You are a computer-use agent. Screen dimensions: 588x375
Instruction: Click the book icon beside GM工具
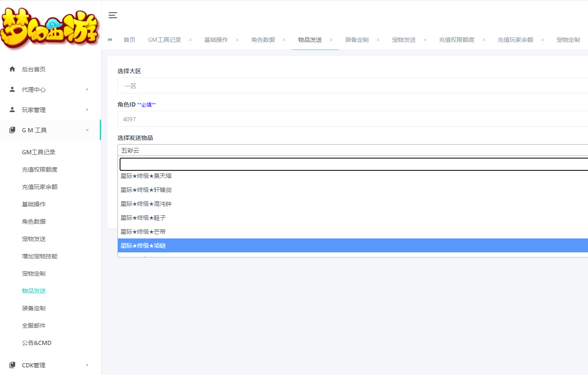coord(12,130)
